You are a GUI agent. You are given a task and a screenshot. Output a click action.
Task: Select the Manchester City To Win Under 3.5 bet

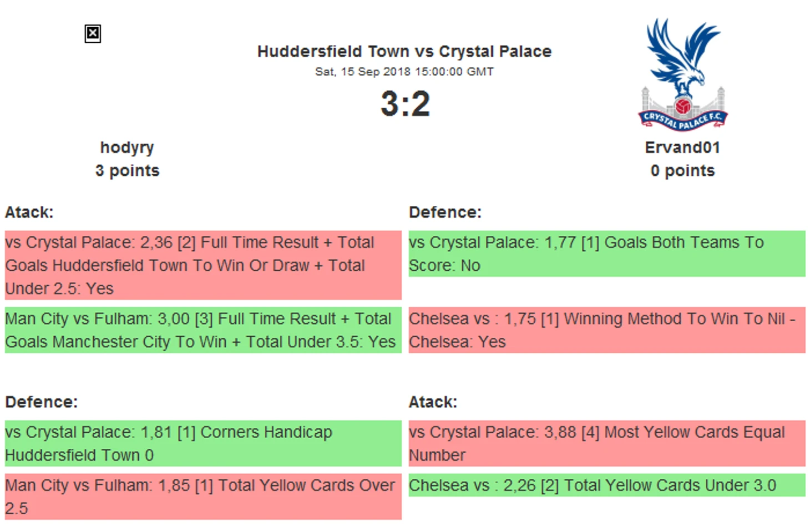click(203, 330)
